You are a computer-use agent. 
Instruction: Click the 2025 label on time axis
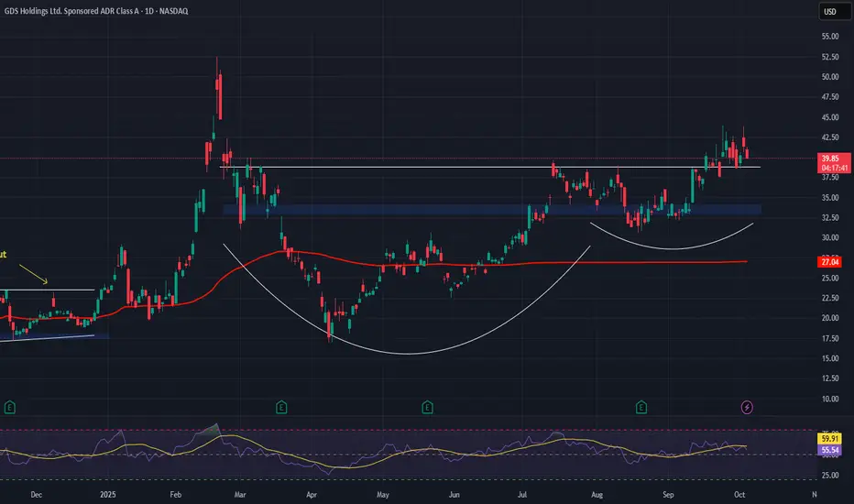(x=108, y=495)
